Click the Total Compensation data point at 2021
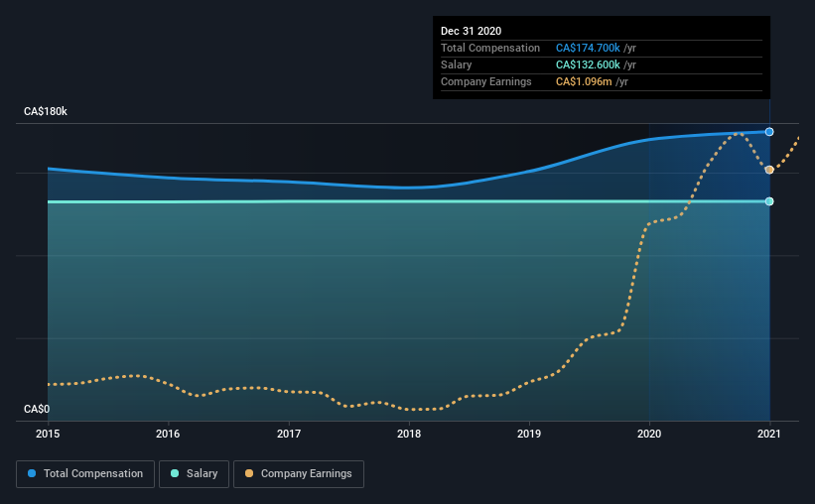815x504 pixels. click(x=769, y=132)
